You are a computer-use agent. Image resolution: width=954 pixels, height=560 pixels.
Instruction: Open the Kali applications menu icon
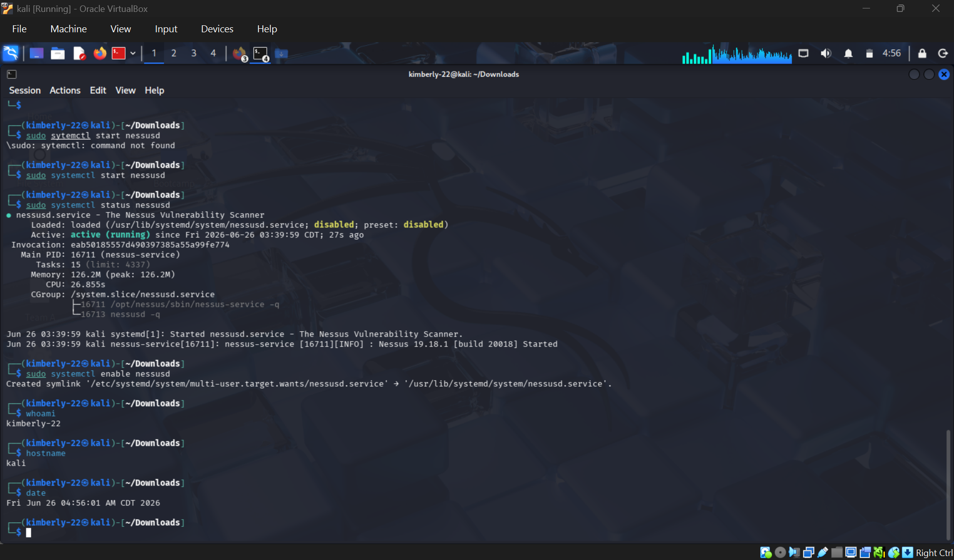(x=10, y=53)
